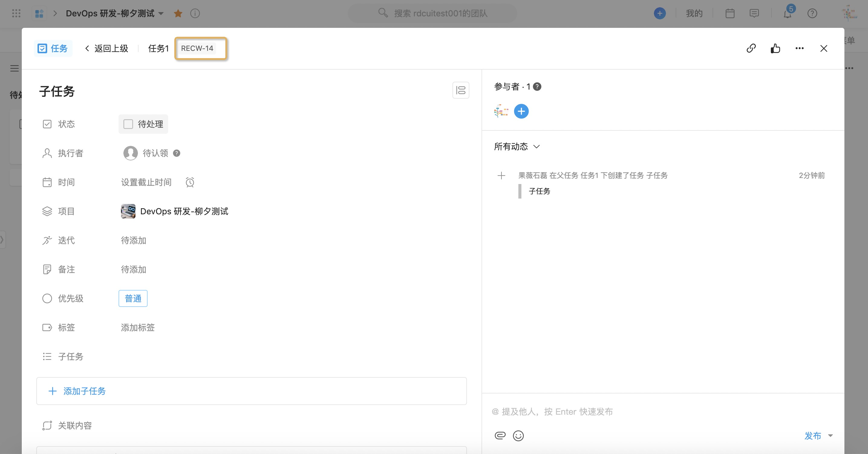Add a participant with the blue plus button

(x=521, y=111)
